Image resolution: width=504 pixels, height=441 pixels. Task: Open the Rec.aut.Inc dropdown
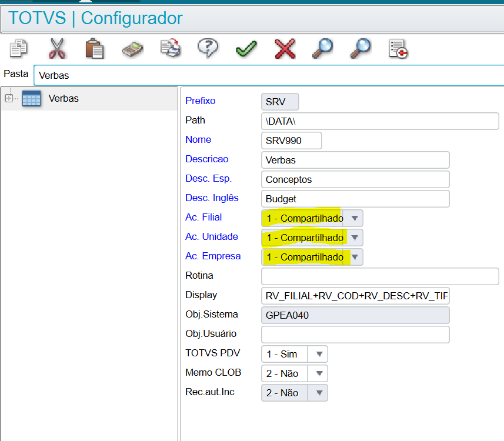(x=319, y=392)
